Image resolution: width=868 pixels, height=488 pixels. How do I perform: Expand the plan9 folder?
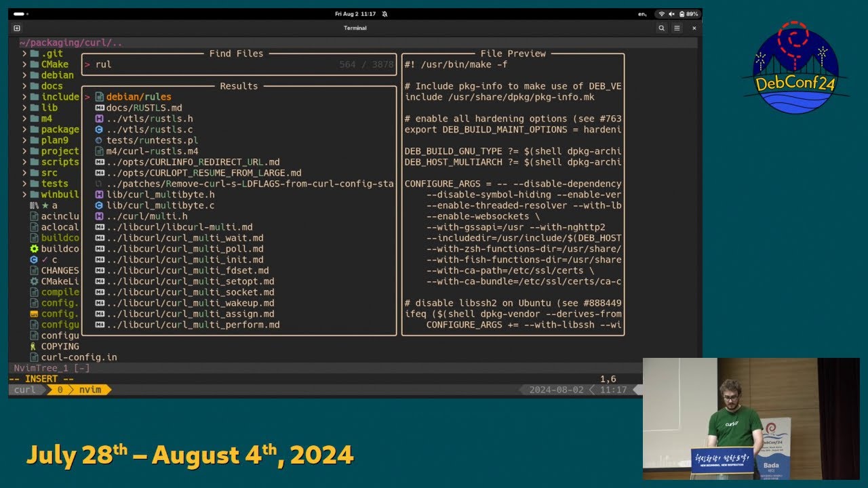pyautogui.click(x=24, y=140)
